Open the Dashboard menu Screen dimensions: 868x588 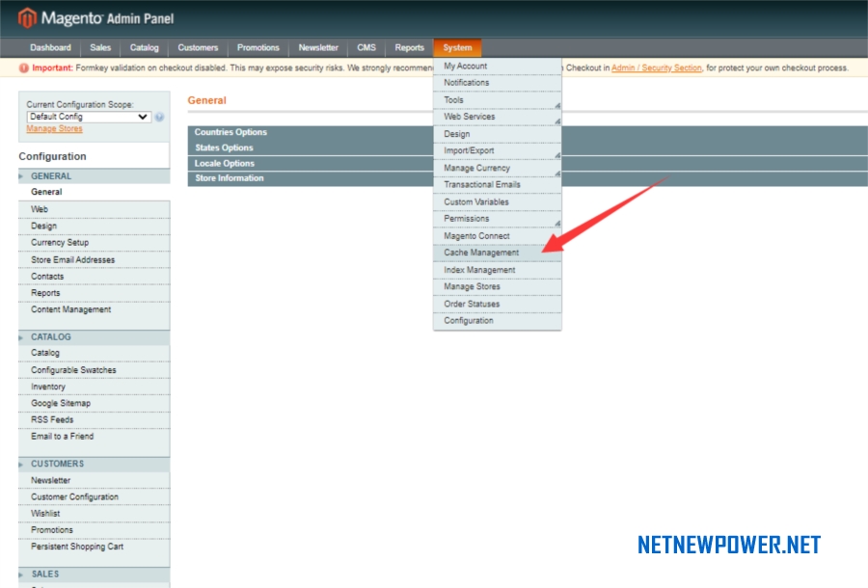50,47
